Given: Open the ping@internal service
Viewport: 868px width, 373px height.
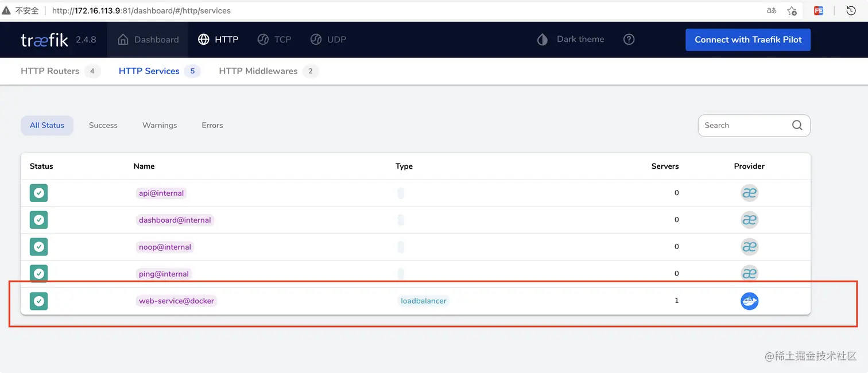Looking at the screenshot, I should click(x=164, y=274).
